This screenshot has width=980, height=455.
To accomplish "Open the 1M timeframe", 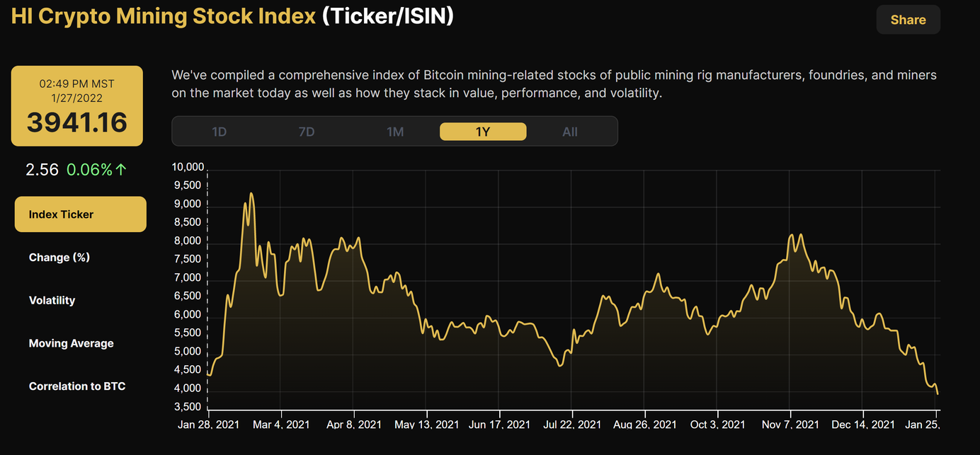I will click(x=394, y=131).
